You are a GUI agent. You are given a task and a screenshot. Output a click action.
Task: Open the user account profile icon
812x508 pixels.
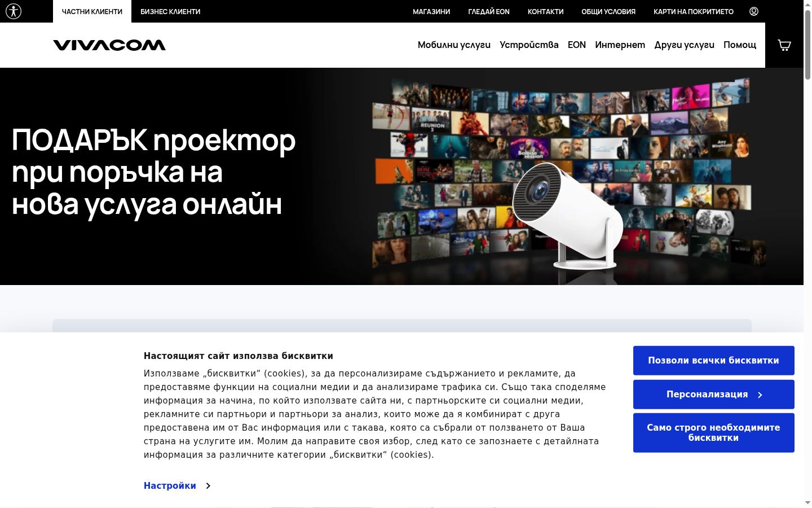coord(754,11)
